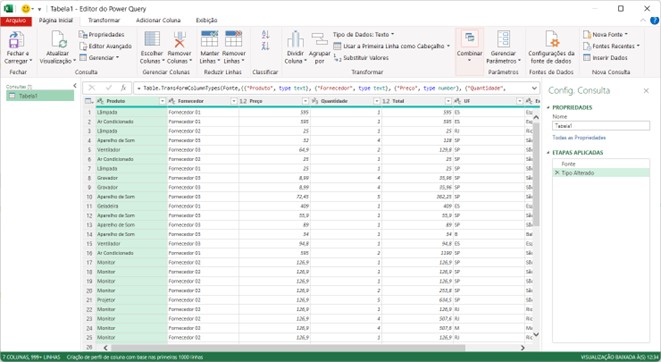This screenshot has height=362, width=661.
Task: Open the UF column filter dropdown
Action: tap(520, 101)
